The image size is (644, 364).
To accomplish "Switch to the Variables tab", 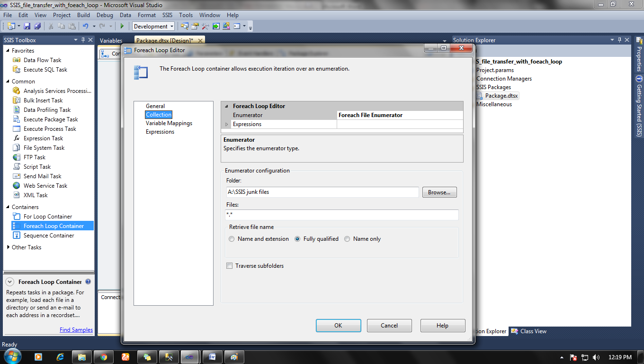I will coord(111,41).
